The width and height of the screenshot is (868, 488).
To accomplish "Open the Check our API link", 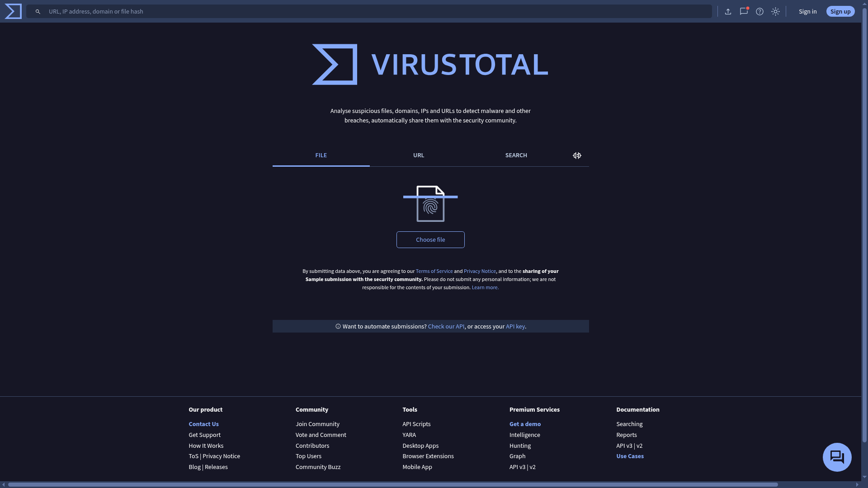I will pyautogui.click(x=446, y=326).
